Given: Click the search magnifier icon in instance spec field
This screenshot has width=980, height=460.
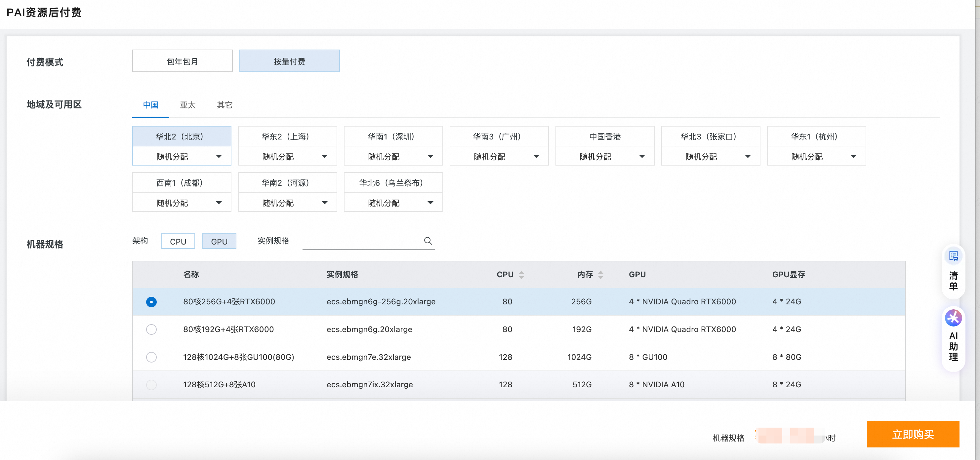Looking at the screenshot, I should (428, 241).
